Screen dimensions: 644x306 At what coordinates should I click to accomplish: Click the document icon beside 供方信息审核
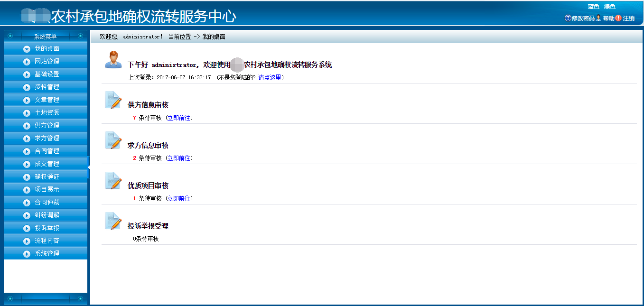(113, 100)
